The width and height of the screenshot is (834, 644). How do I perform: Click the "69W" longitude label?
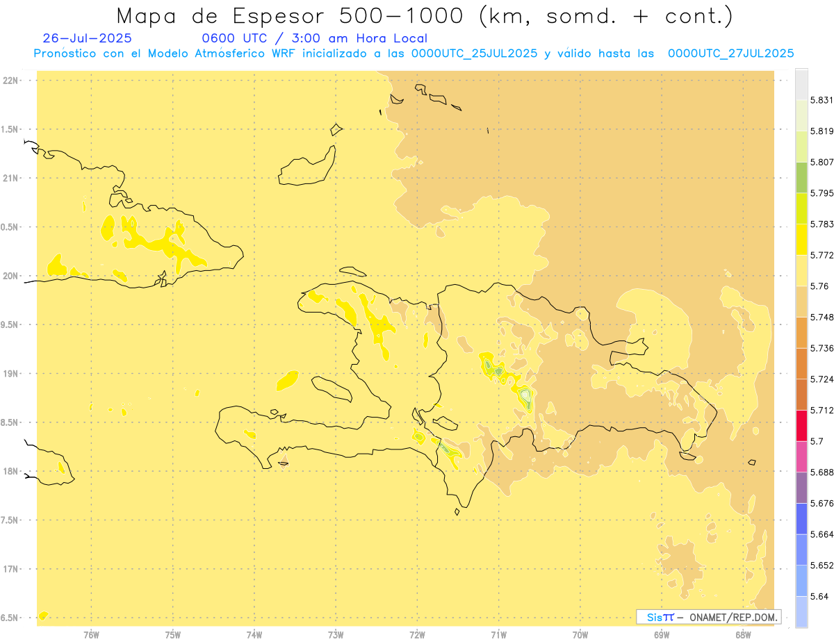(x=662, y=634)
